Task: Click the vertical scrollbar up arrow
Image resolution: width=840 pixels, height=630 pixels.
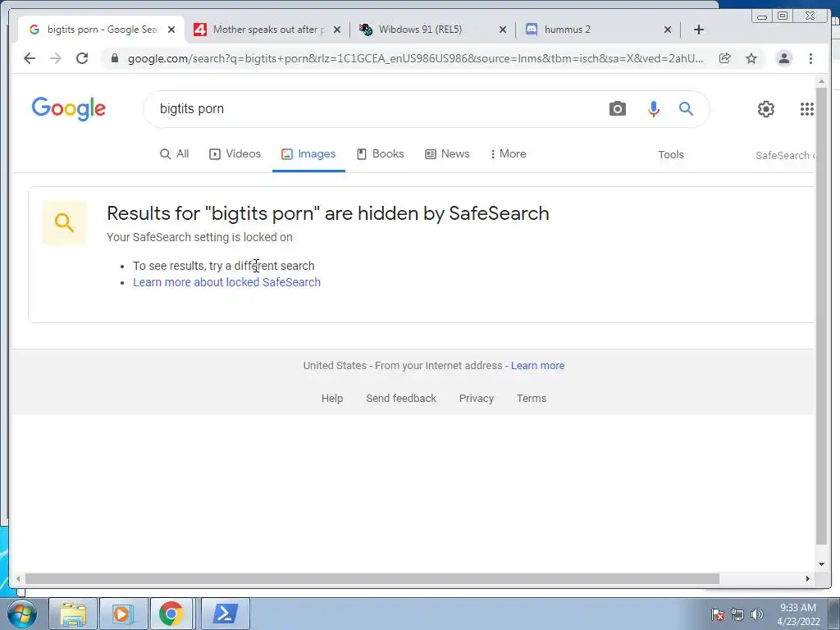Action: click(x=821, y=81)
